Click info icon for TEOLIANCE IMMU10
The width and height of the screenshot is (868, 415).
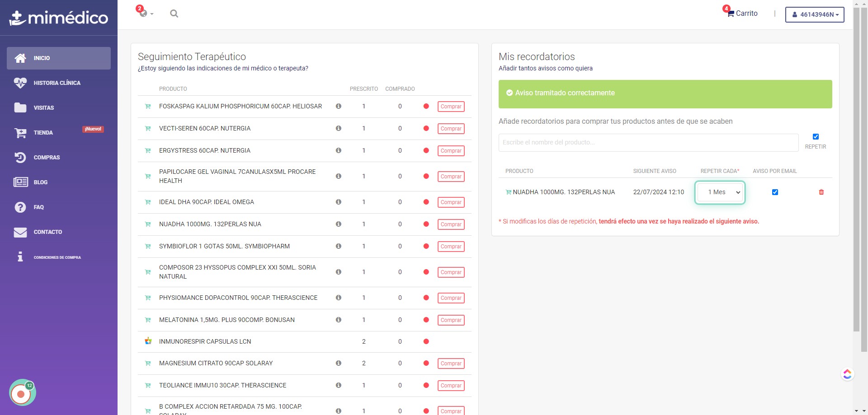[338, 385]
